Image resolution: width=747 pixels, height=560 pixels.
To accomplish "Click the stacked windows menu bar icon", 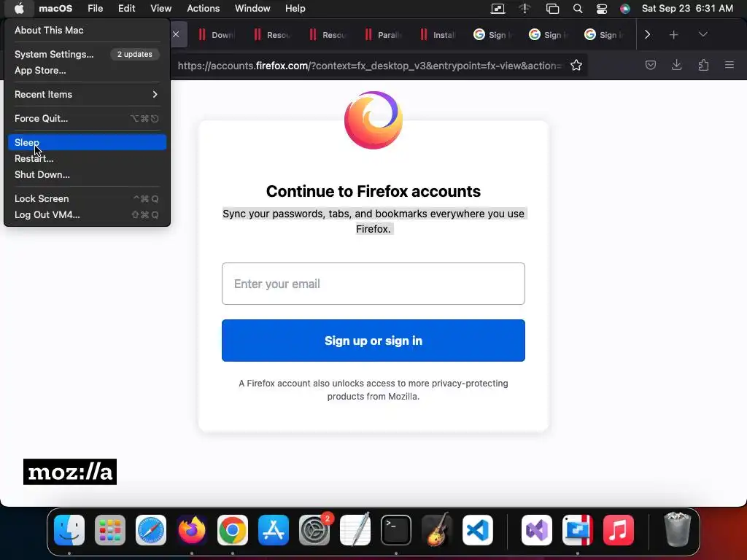I will tap(552, 9).
